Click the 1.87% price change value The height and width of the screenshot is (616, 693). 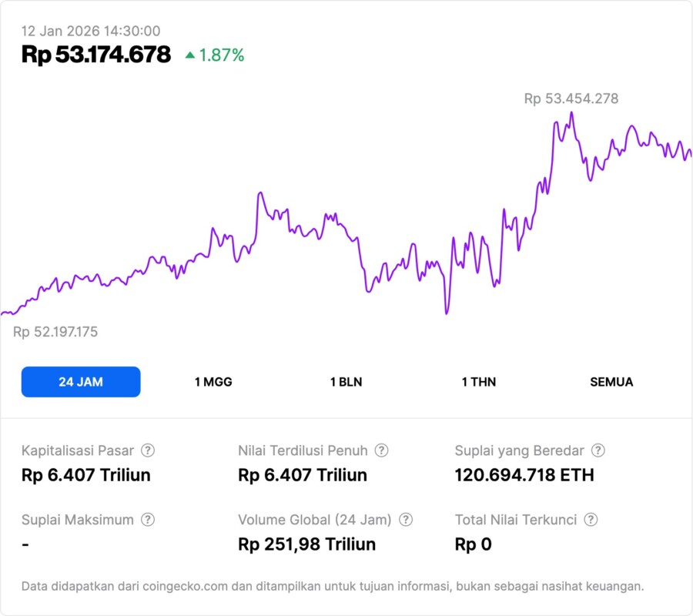[x=222, y=55]
